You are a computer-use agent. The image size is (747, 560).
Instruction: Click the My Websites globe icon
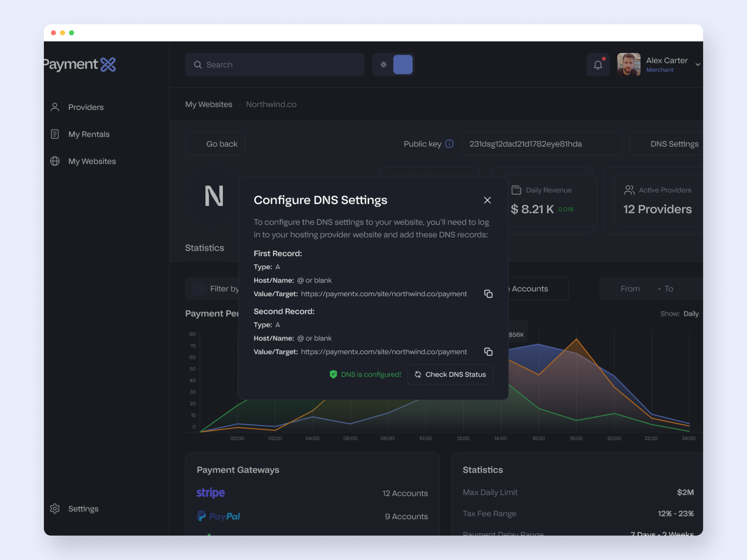coord(55,161)
